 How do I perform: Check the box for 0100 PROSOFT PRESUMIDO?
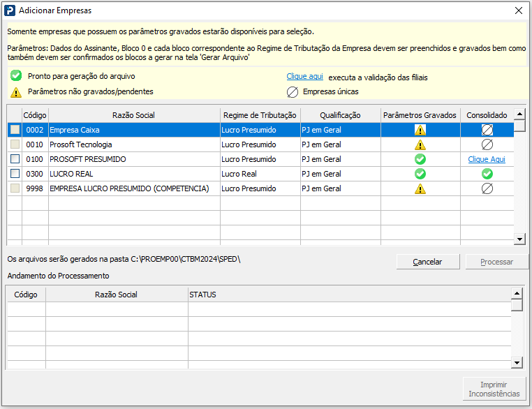click(x=15, y=158)
